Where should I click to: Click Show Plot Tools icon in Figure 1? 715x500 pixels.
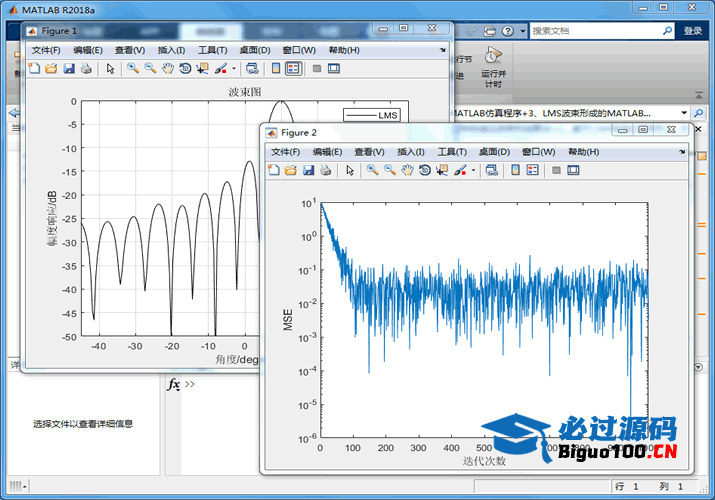click(334, 68)
